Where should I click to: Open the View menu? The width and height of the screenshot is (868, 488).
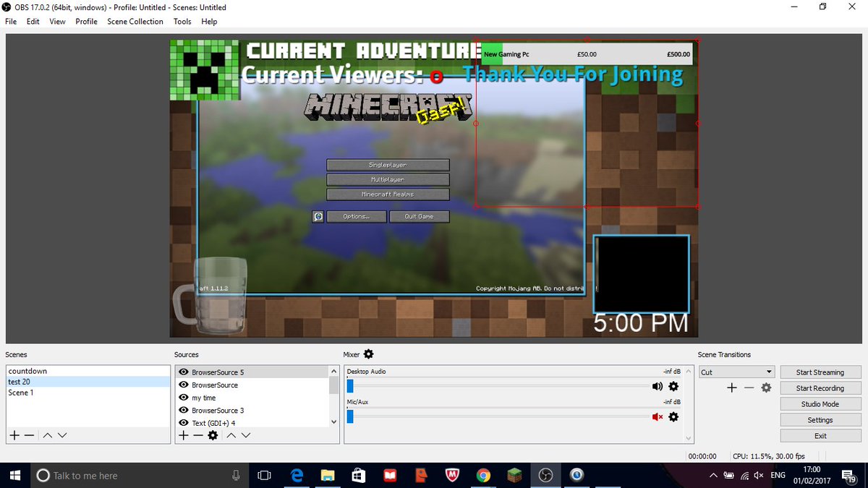(x=57, y=22)
